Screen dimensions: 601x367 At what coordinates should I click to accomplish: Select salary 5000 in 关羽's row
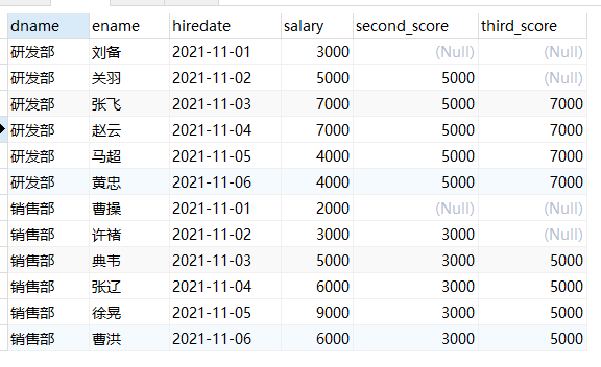click(317, 78)
